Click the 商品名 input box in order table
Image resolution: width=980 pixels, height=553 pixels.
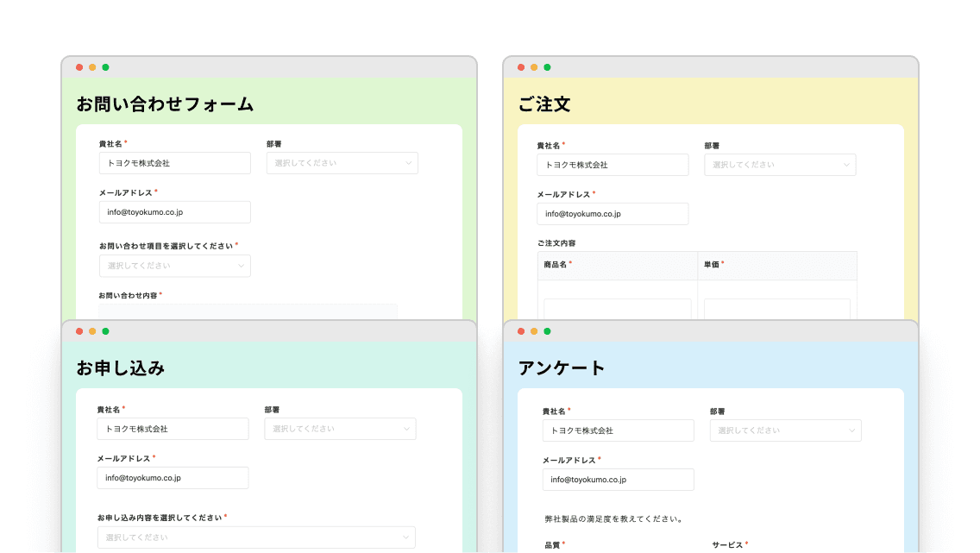click(617, 310)
